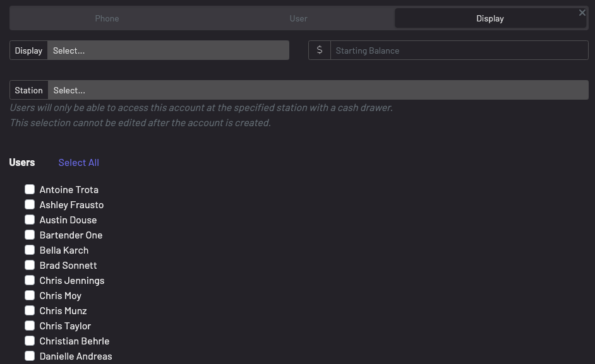Click the Starting Balance input field
The height and width of the screenshot is (364, 595).
[x=459, y=50]
